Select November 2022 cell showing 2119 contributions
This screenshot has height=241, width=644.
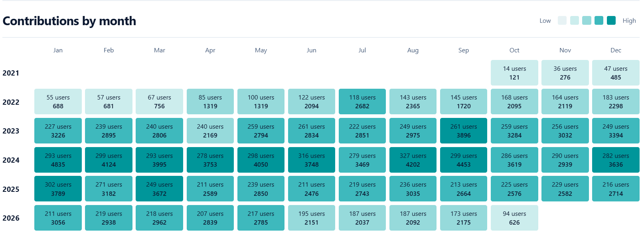(x=565, y=102)
